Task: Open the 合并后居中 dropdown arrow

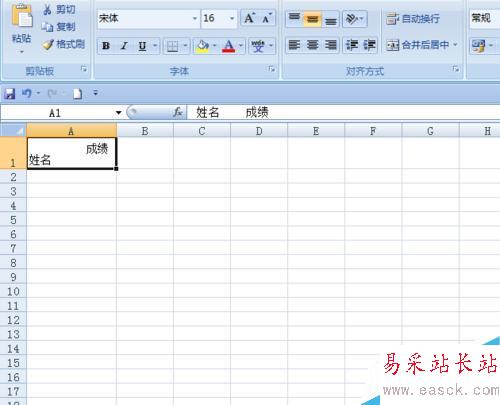Action: (x=455, y=45)
